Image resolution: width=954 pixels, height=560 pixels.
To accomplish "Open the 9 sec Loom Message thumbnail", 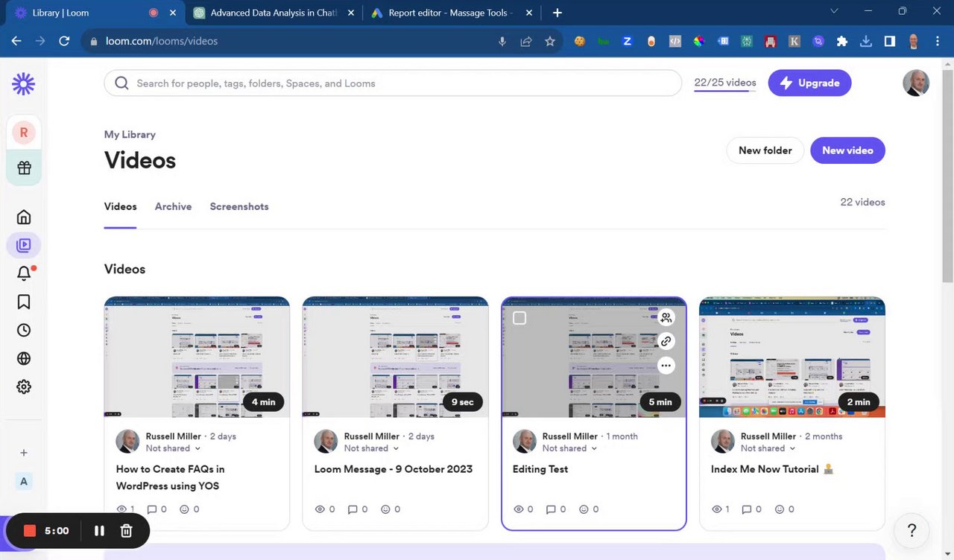I will [395, 357].
